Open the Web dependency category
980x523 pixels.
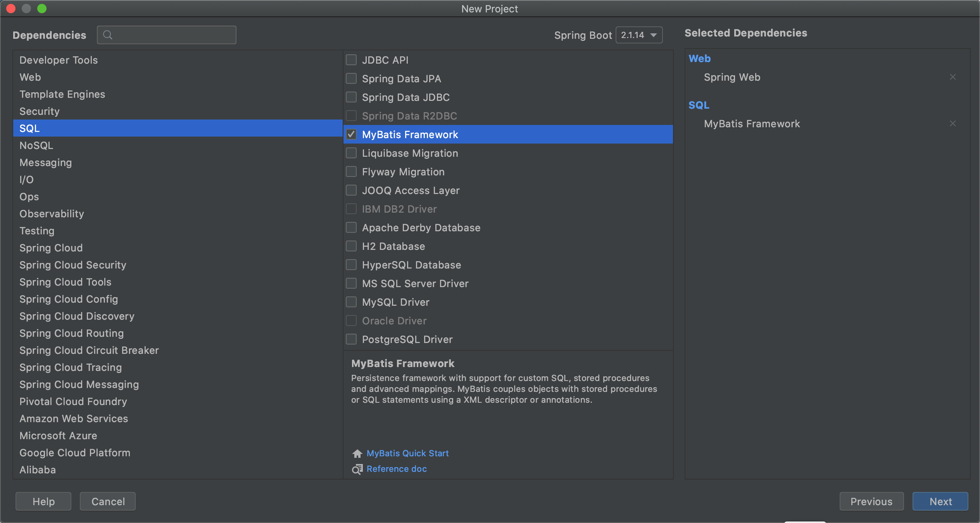(178, 77)
